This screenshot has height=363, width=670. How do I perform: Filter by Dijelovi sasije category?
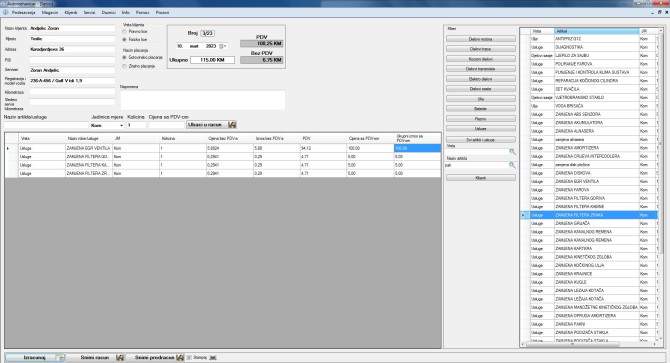click(481, 89)
